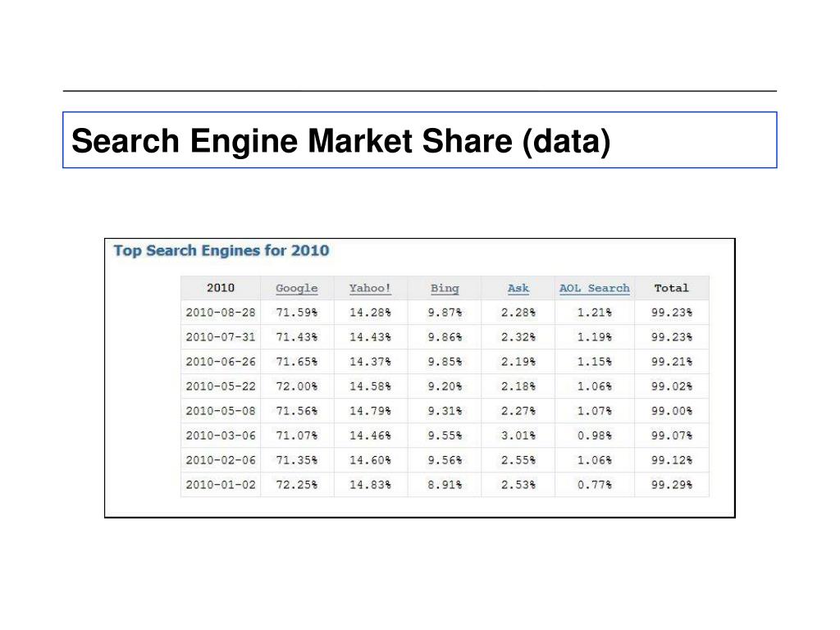Click the 99.29% total value

coord(672,485)
